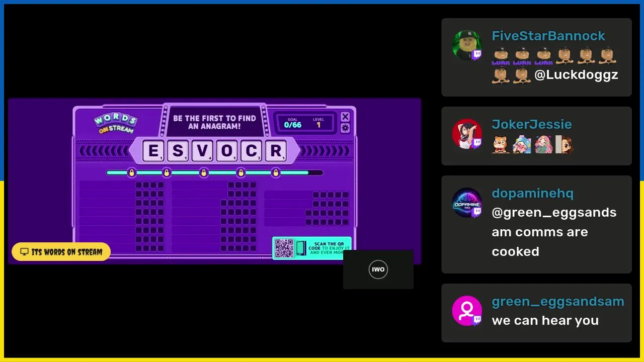Click the fourth lock icon on progress bar
The image size is (644, 362).
coord(241,173)
